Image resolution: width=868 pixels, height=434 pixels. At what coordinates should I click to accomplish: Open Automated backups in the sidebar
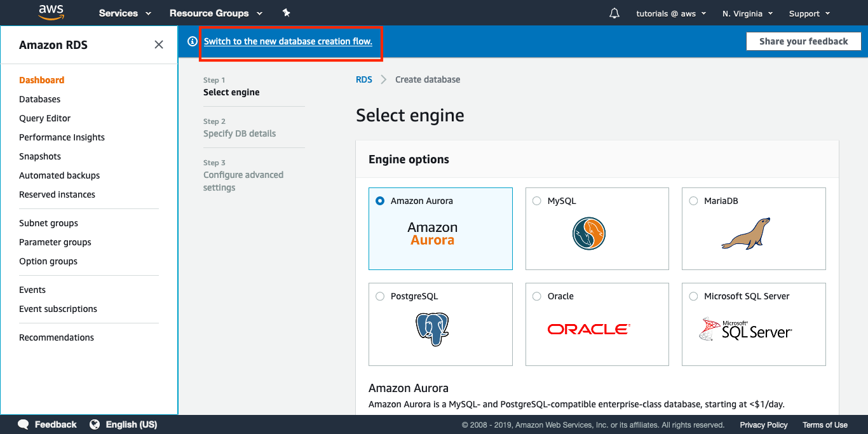[60, 175]
